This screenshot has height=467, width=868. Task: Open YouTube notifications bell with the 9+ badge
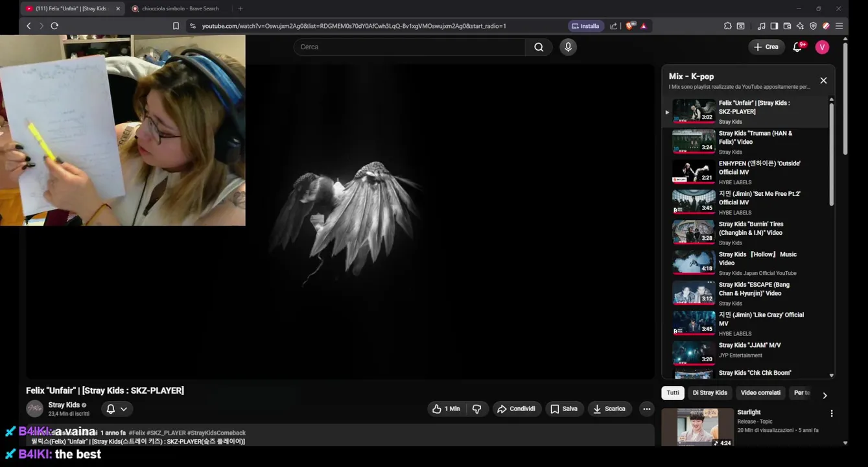point(798,47)
